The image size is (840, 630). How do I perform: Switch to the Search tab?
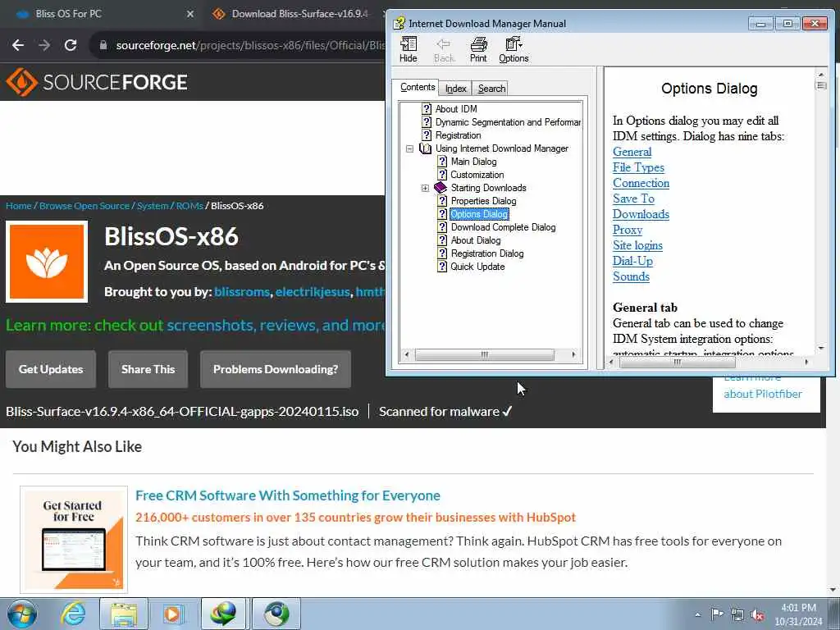[x=492, y=89]
